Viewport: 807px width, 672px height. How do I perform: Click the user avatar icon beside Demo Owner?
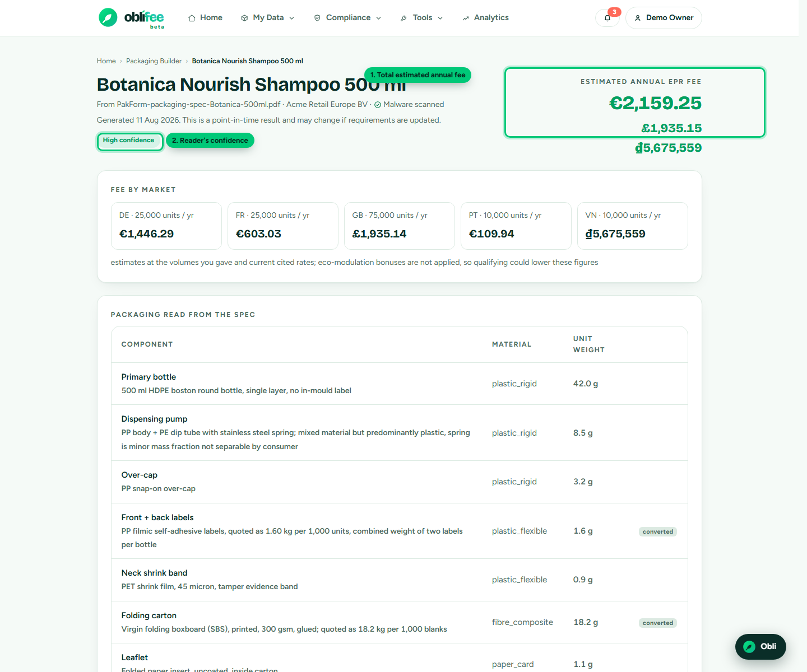pyautogui.click(x=638, y=18)
